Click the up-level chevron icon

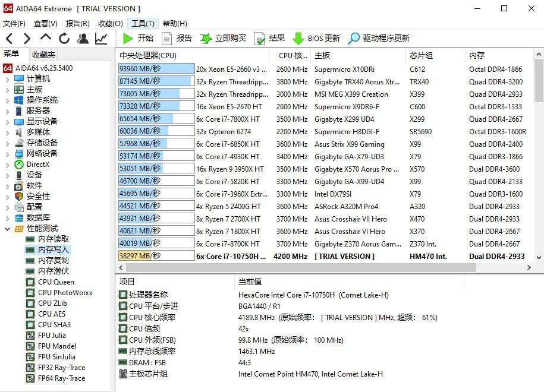[x=45, y=37]
